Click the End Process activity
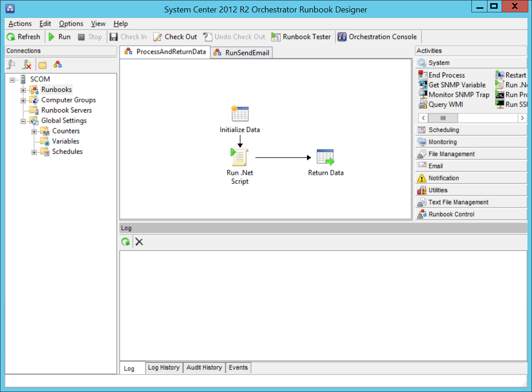 [442, 75]
